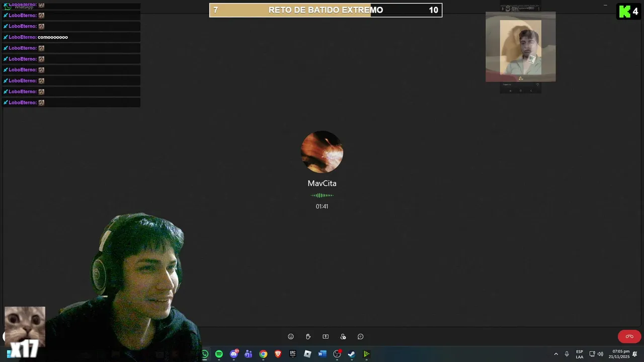This screenshot has height=362, width=644.
Task: Click the Kick logo icon top right
Action: [625, 11]
